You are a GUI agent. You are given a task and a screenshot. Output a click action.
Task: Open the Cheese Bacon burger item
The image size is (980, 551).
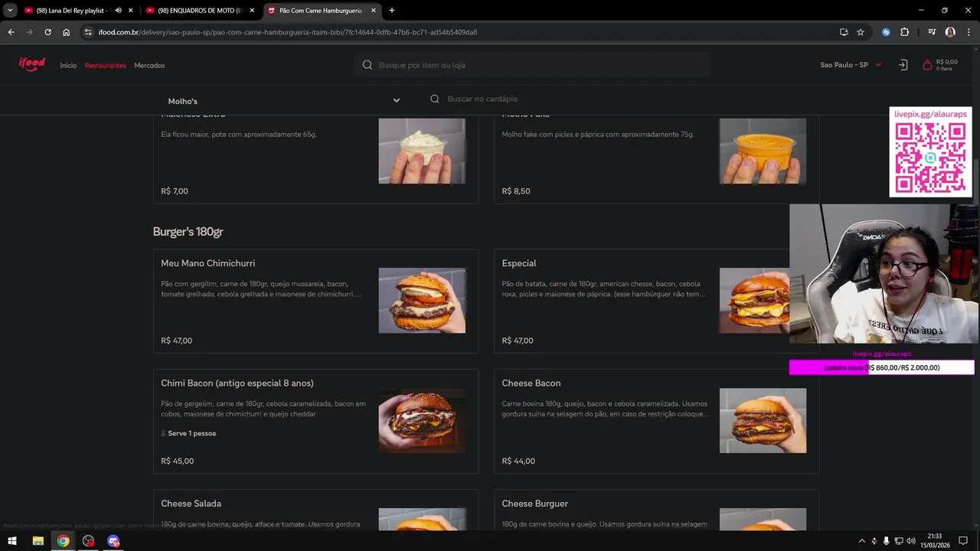[656, 421]
